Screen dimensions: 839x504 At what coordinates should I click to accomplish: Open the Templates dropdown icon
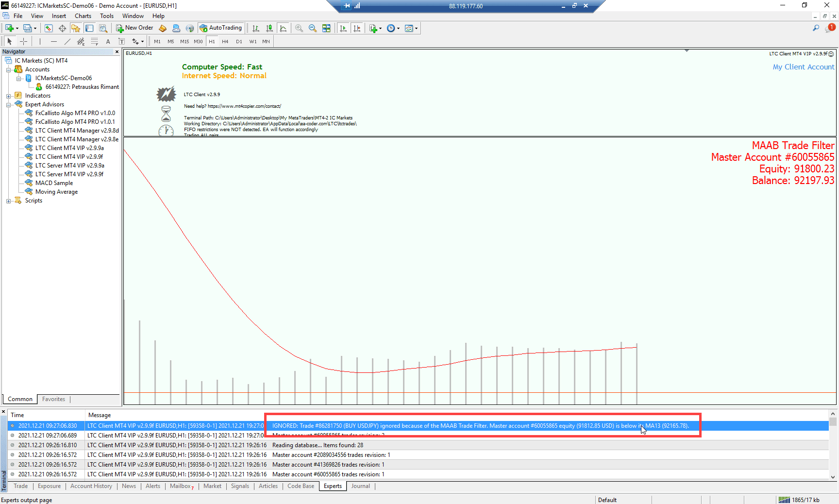(x=411, y=28)
